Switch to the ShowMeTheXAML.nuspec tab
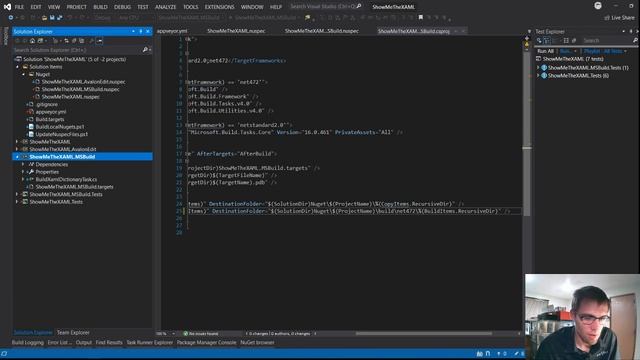Viewport: 640px width, 360px height. [x=236, y=31]
